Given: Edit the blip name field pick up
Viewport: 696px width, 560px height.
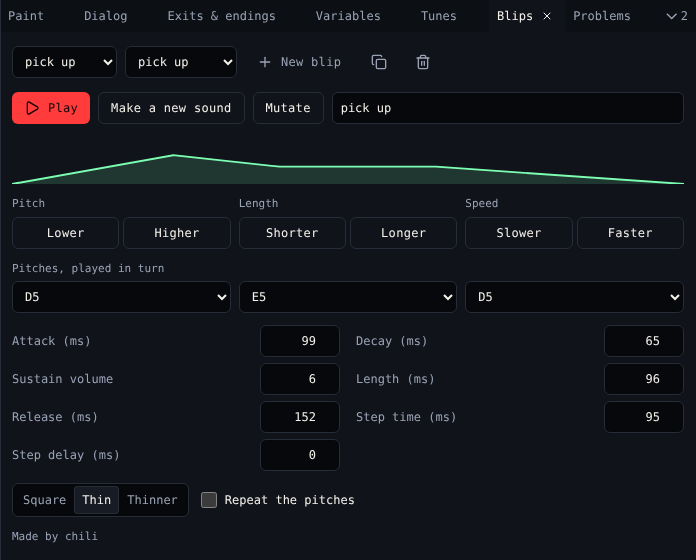Looking at the screenshot, I should [508, 108].
